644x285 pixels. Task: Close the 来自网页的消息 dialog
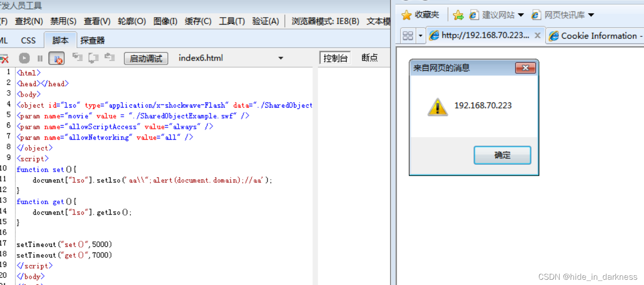[x=525, y=68]
